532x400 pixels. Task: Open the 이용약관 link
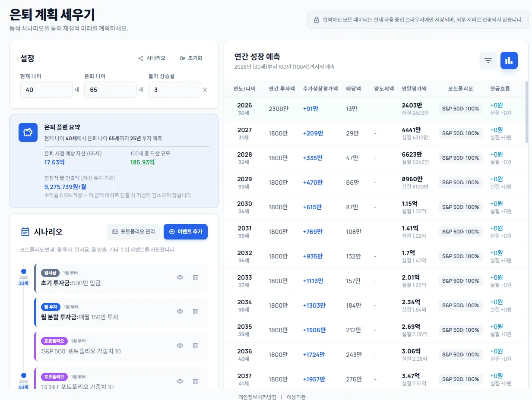[x=296, y=397]
